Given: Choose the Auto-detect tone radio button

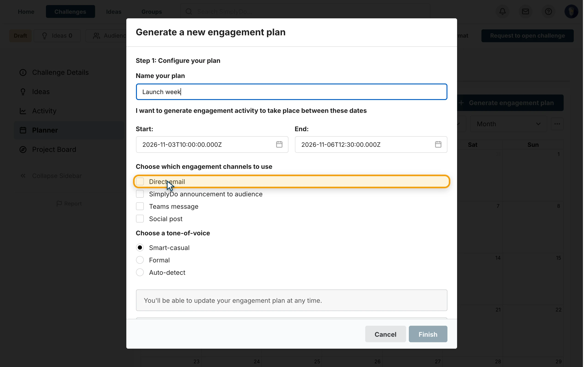Looking at the screenshot, I should click(x=140, y=272).
